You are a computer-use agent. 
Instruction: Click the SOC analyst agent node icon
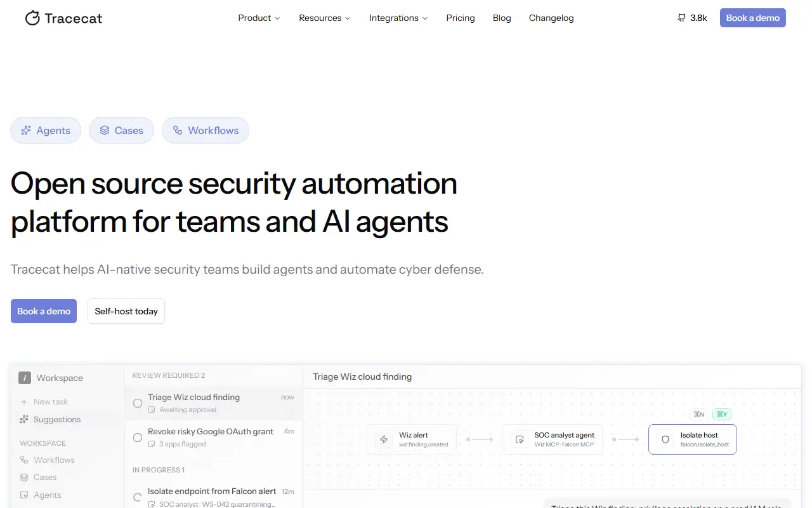(520, 439)
